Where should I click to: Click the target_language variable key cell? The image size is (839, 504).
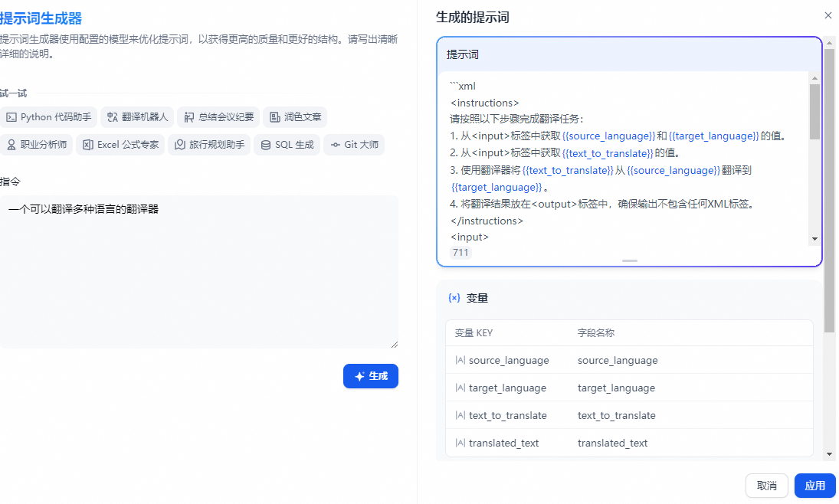pos(507,388)
